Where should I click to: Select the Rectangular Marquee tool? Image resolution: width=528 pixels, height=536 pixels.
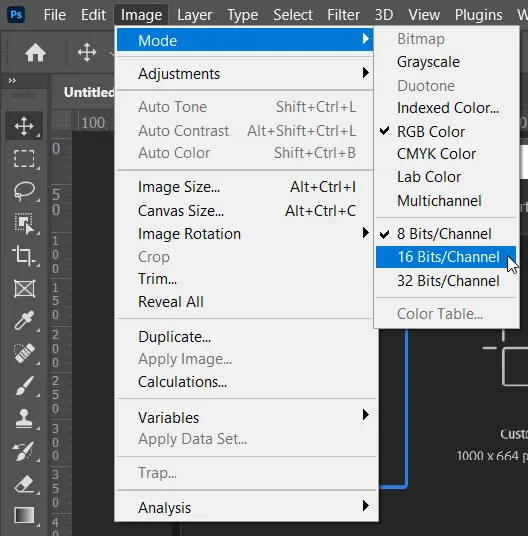pyautogui.click(x=24, y=159)
